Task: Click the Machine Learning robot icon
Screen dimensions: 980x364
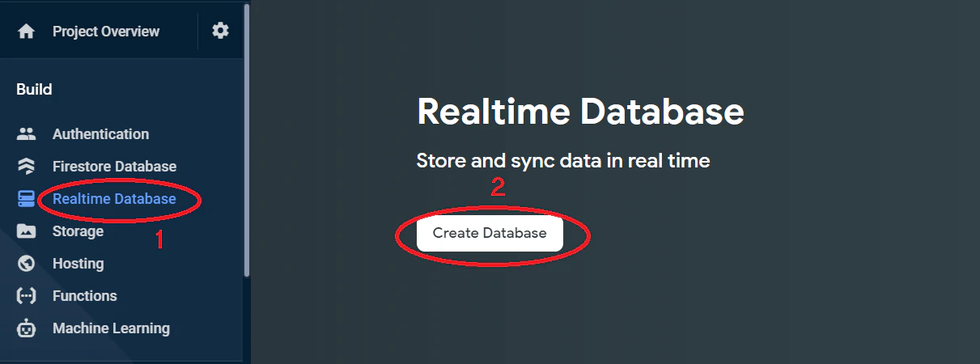Action: coord(27,328)
